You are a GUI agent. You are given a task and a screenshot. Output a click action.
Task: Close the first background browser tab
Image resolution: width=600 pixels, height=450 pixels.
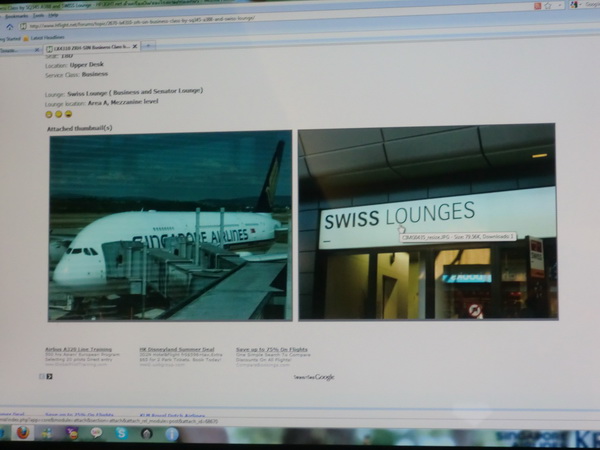(37, 50)
